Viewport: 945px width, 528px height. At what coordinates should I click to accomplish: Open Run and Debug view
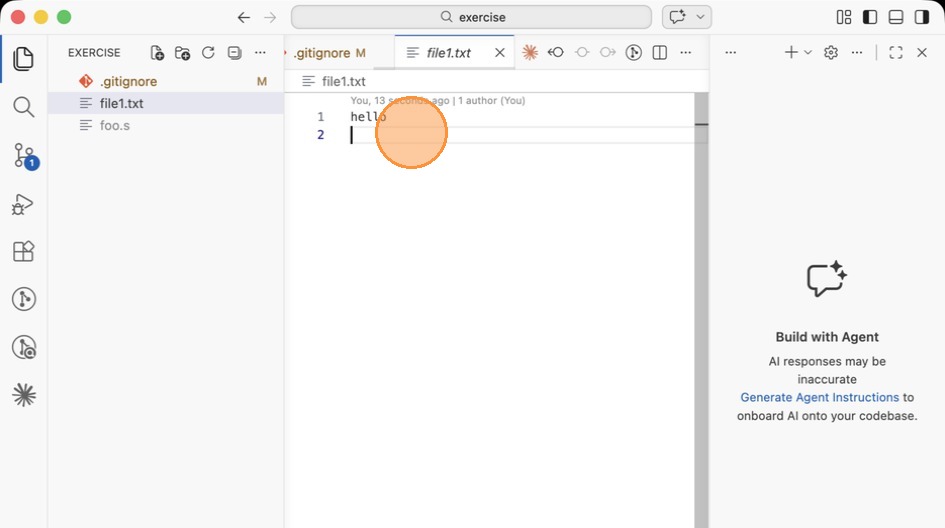pyautogui.click(x=23, y=205)
